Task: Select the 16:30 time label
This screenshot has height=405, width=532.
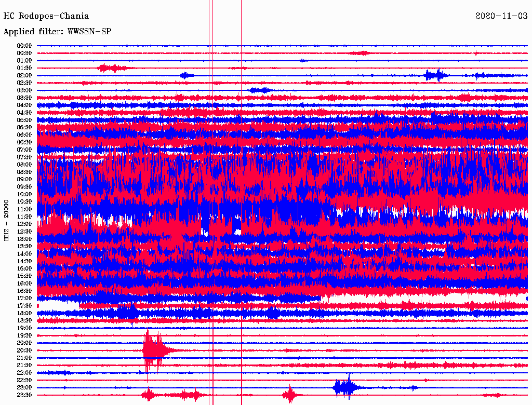Action: (x=24, y=291)
